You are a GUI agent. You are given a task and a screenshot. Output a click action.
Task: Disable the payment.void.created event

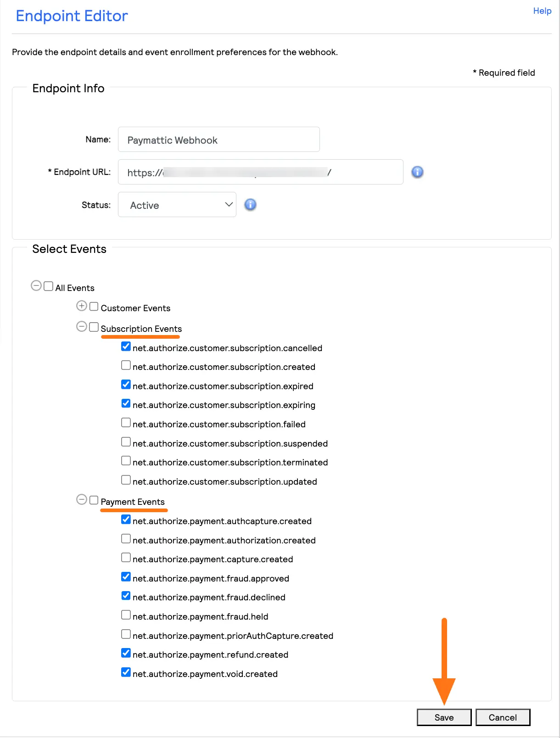click(126, 672)
